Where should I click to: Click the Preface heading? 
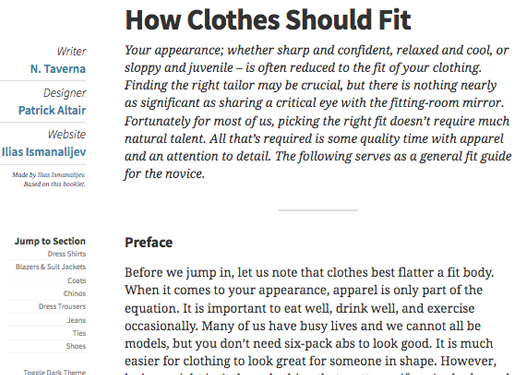148,243
